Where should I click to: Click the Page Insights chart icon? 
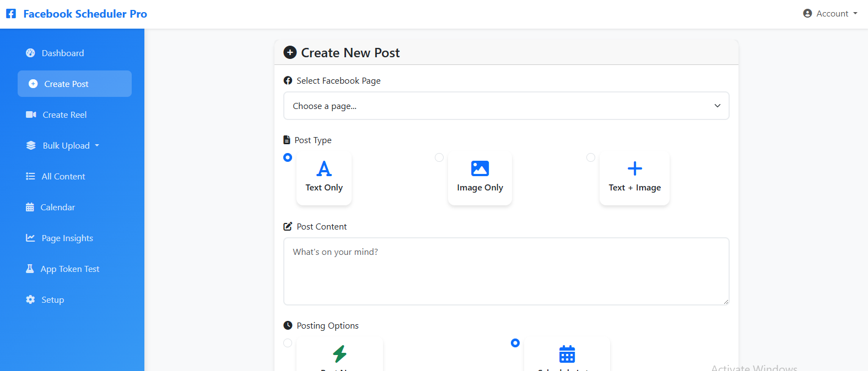tap(30, 238)
